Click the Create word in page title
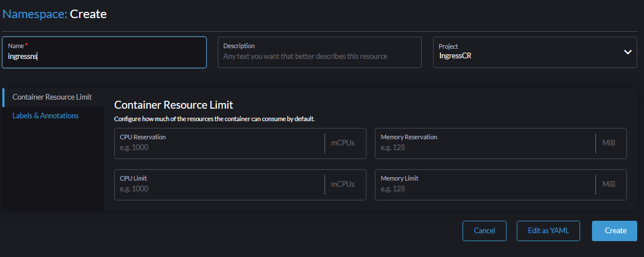The width and height of the screenshot is (644, 257). 88,14
